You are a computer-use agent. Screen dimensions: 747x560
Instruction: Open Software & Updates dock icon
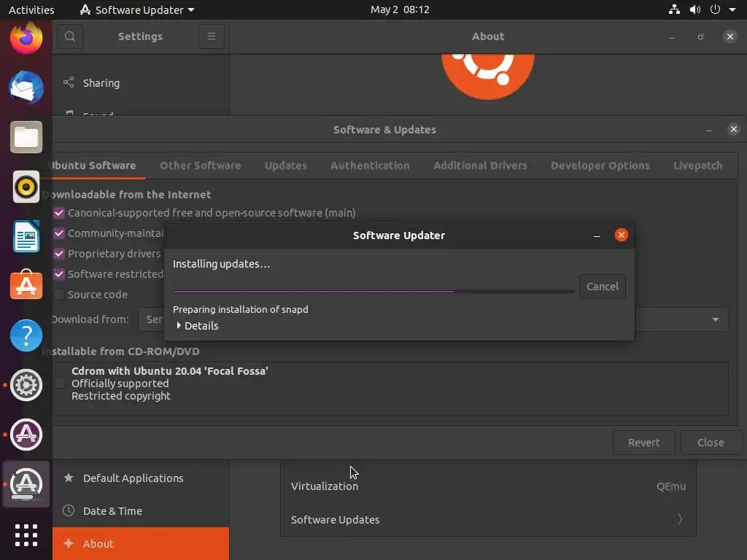pos(26,435)
